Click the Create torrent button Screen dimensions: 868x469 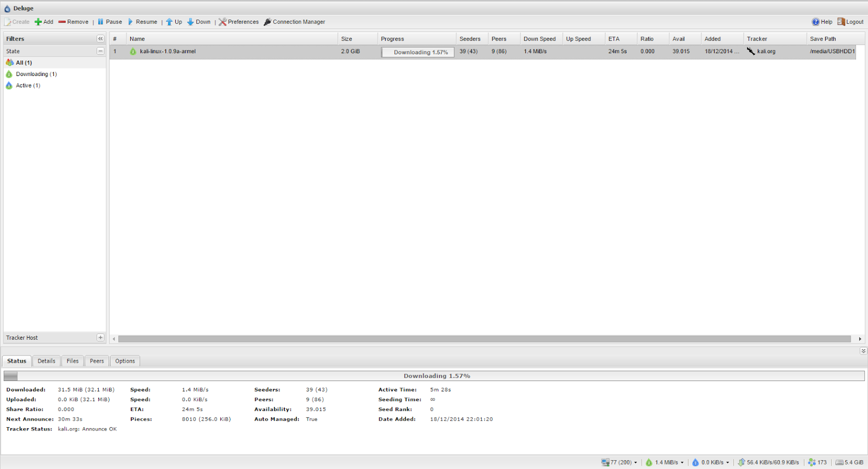(x=17, y=22)
